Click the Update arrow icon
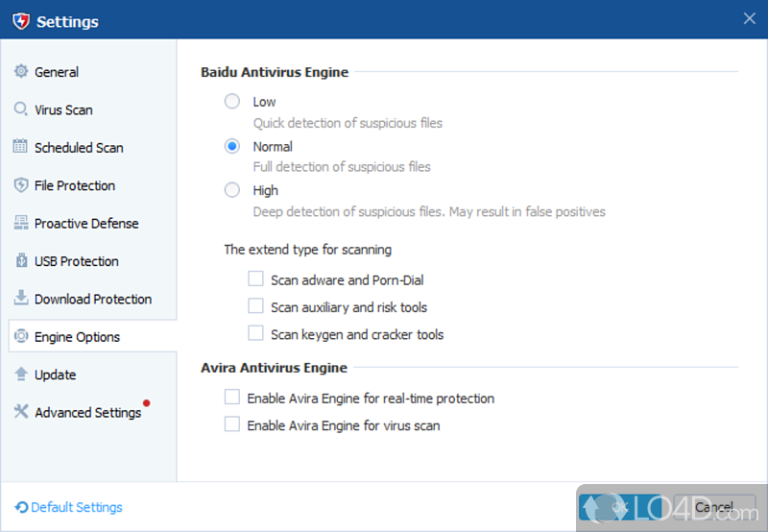The height and width of the screenshot is (532, 768). coord(21,375)
